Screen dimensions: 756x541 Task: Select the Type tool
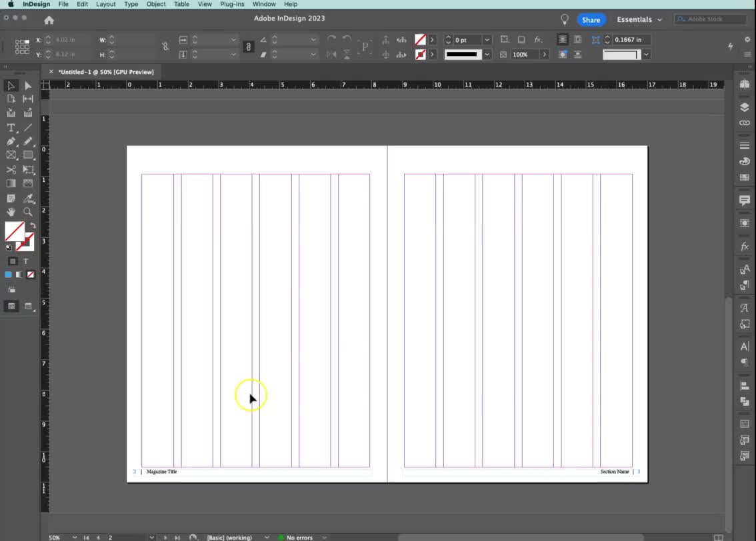[x=11, y=128]
